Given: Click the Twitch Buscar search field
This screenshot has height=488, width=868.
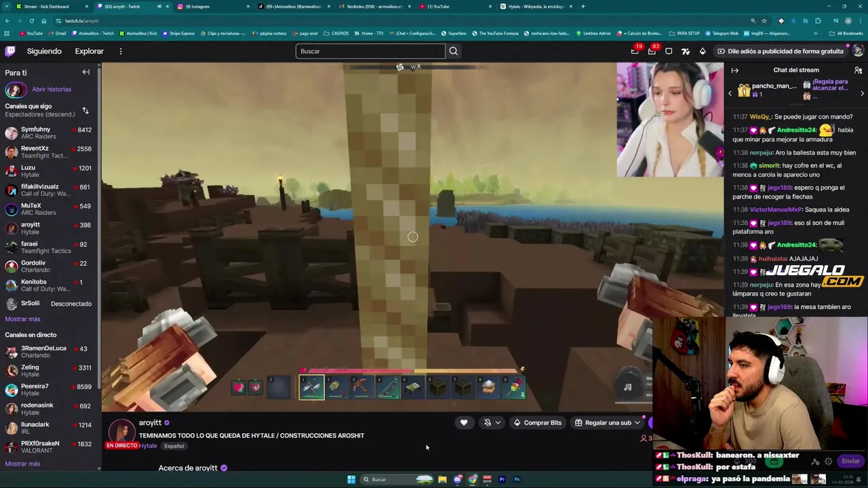Looking at the screenshot, I should point(370,51).
